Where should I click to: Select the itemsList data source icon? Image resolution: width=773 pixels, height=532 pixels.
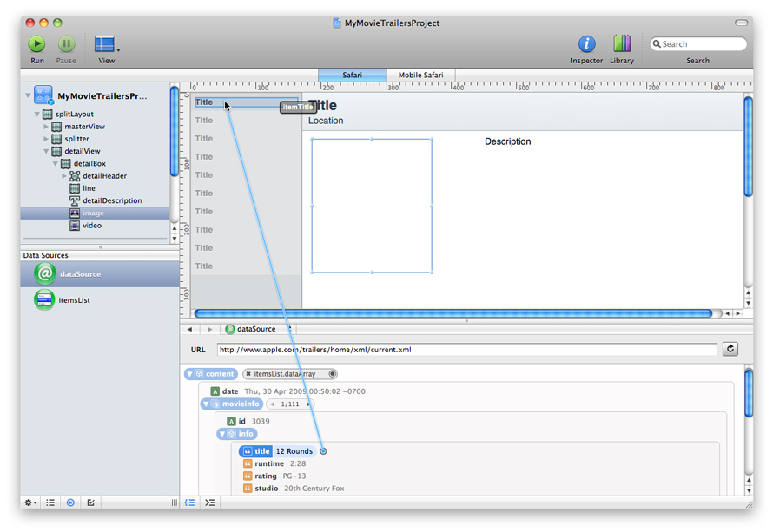pos(44,300)
